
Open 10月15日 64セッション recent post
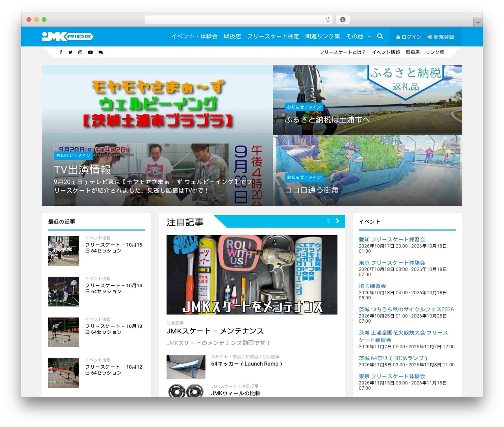click(114, 248)
